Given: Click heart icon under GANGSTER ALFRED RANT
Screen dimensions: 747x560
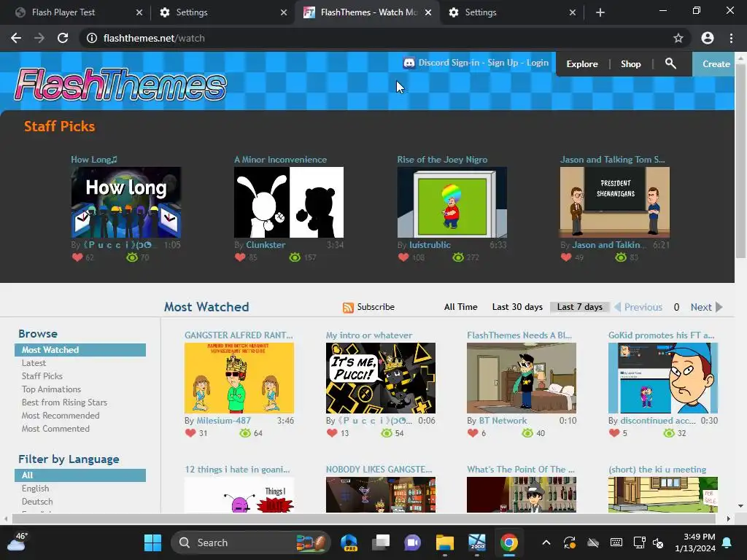Looking at the screenshot, I should 190,433.
